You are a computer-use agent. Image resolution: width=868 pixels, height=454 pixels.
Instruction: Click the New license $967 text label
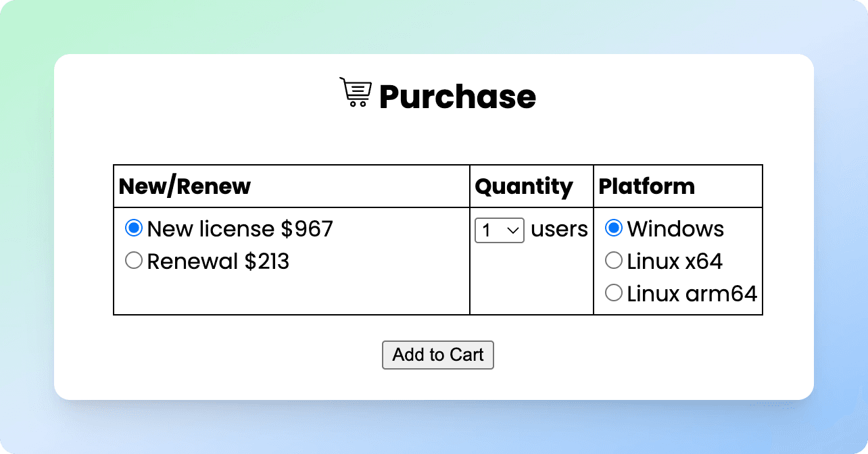[239, 228]
